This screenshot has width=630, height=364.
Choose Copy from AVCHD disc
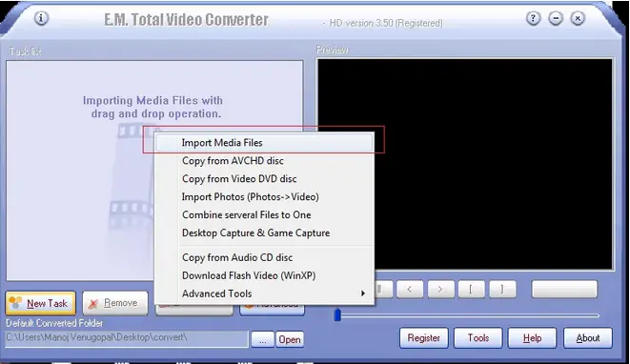coord(264,161)
